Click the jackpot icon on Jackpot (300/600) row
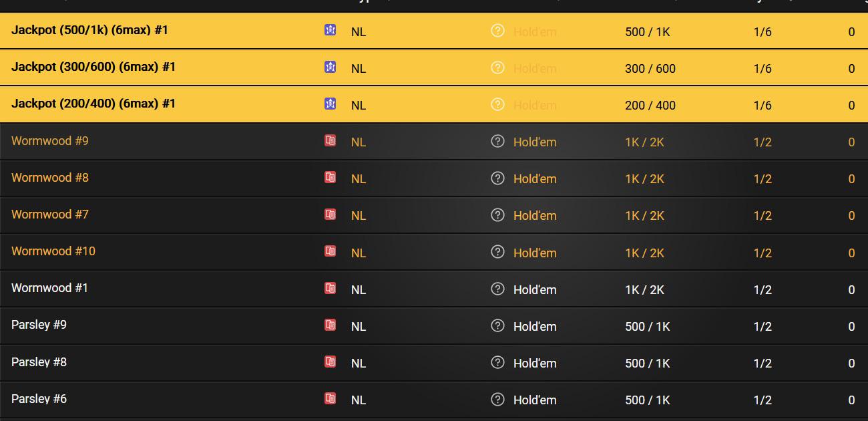Viewport: 868px width, 421px height. (x=331, y=67)
